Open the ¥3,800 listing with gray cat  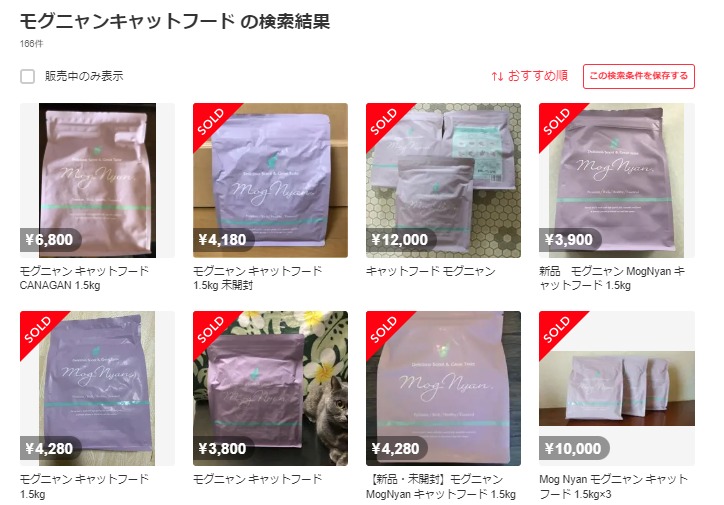point(270,388)
